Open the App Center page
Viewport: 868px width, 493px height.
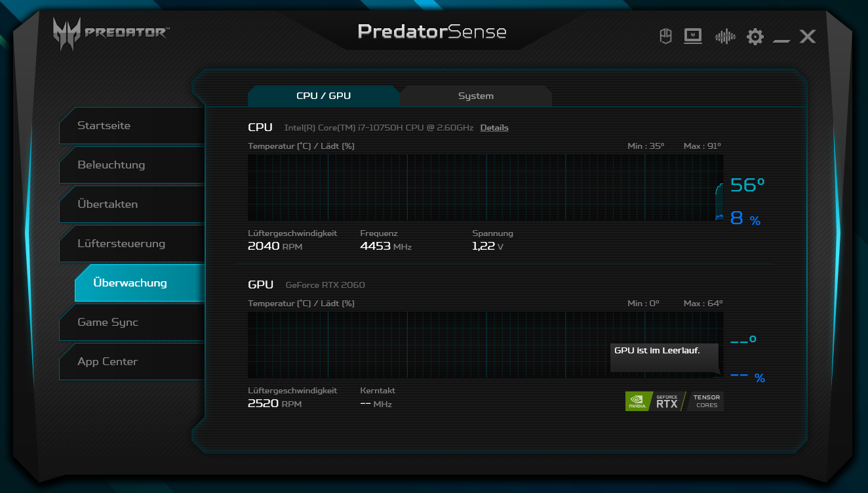pyautogui.click(x=132, y=361)
